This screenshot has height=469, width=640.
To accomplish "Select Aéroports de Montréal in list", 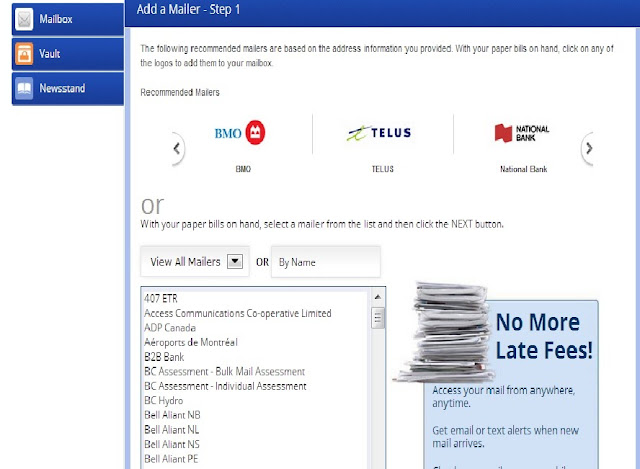I will [191, 342].
